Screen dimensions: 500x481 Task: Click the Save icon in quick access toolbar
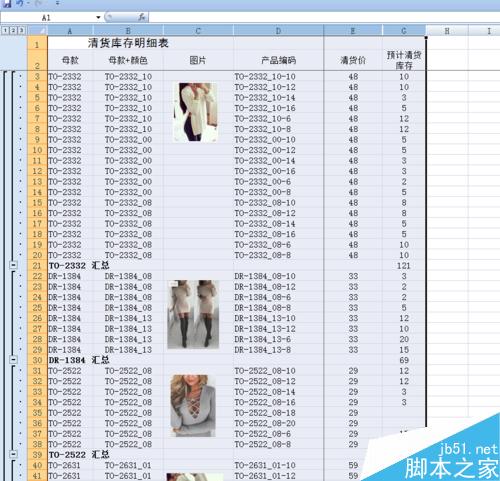tap(6, 3)
